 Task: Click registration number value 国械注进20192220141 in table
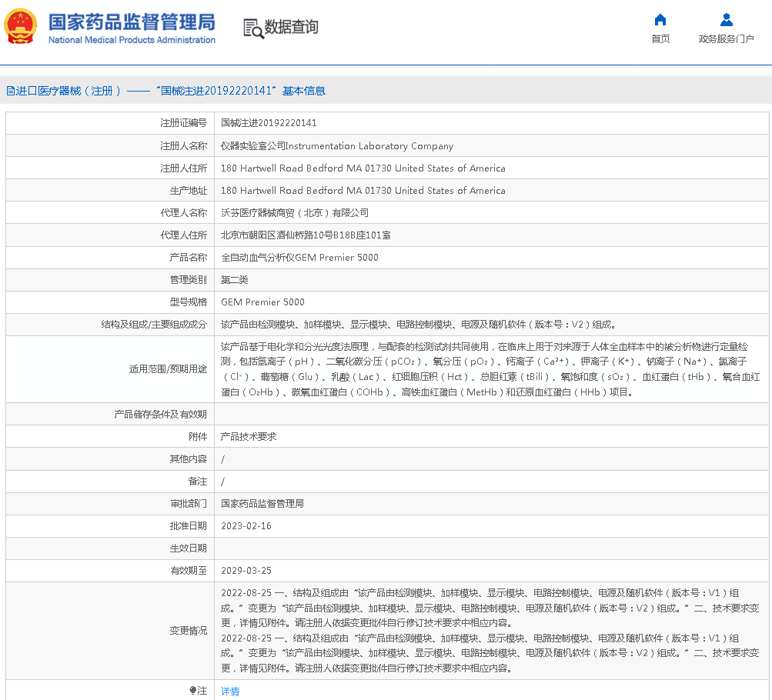pos(269,123)
